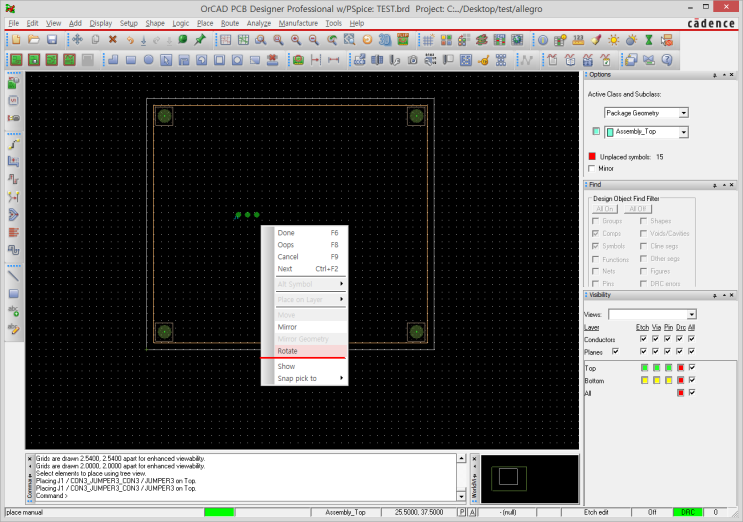Toggle the Top layer All checkbox

692,368
